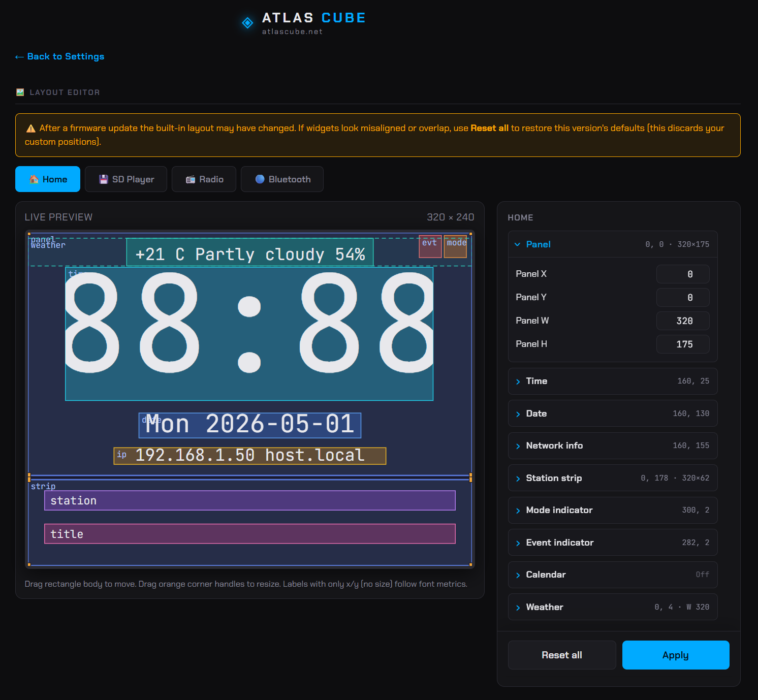Go back to Settings
The image size is (758, 700).
point(59,56)
